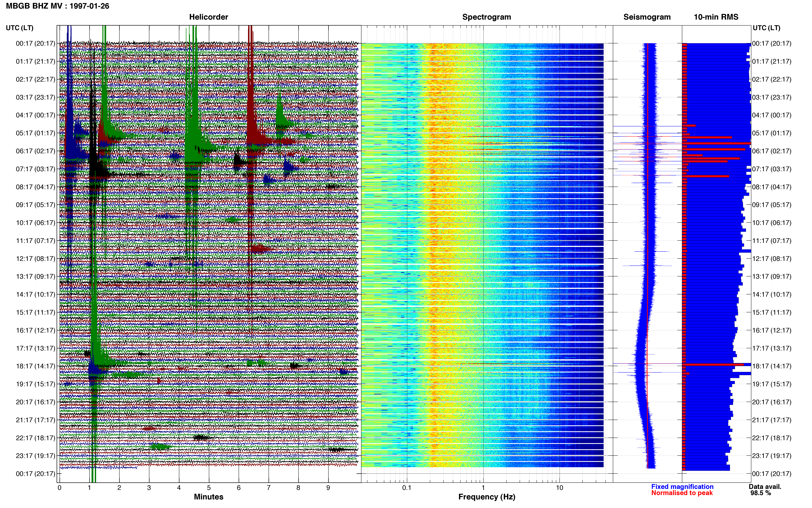Click left time label '22:17 (18:17)'

(x=36, y=438)
